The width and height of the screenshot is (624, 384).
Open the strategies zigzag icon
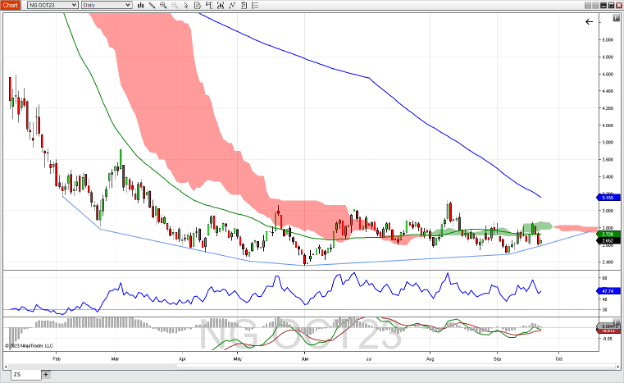pos(232,5)
